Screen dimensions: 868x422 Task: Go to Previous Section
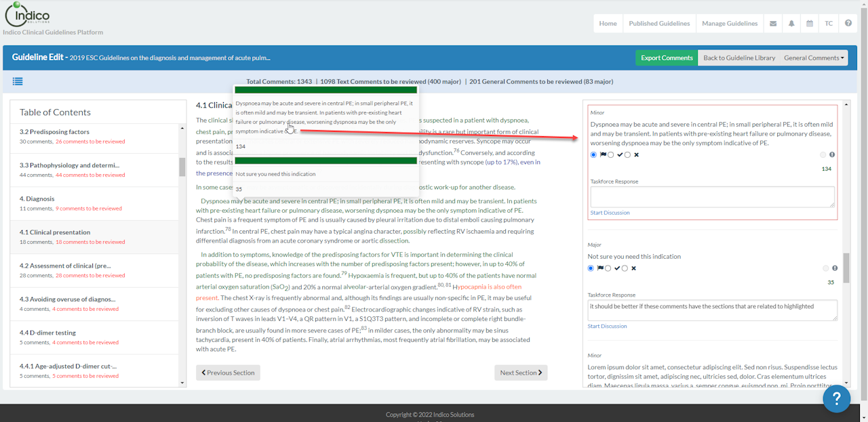pyautogui.click(x=228, y=373)
